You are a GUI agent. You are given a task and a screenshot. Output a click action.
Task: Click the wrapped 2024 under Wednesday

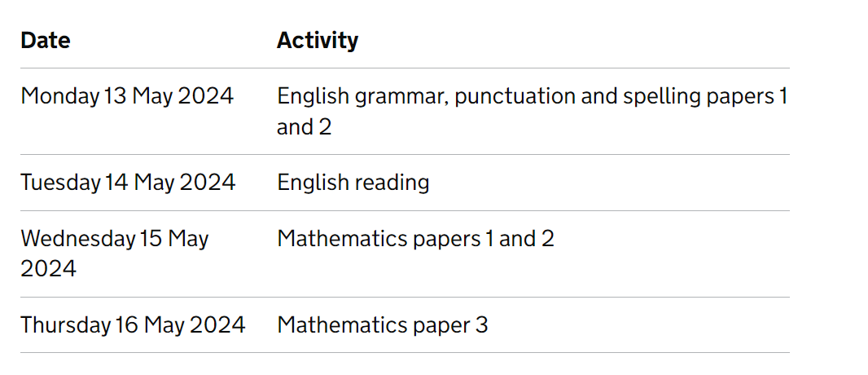(x=48, y=269)
